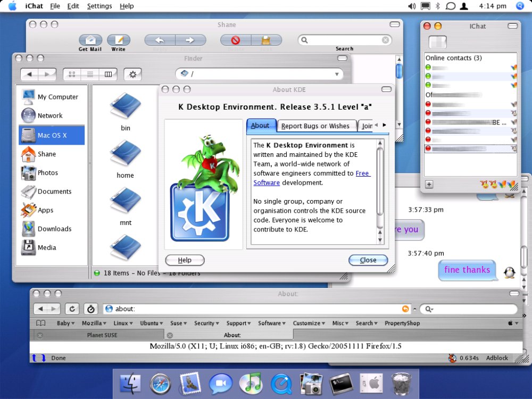Expand the Baby bookmarks menu
Viewport: 532px width, 399px height.
[x=65, y=323]
